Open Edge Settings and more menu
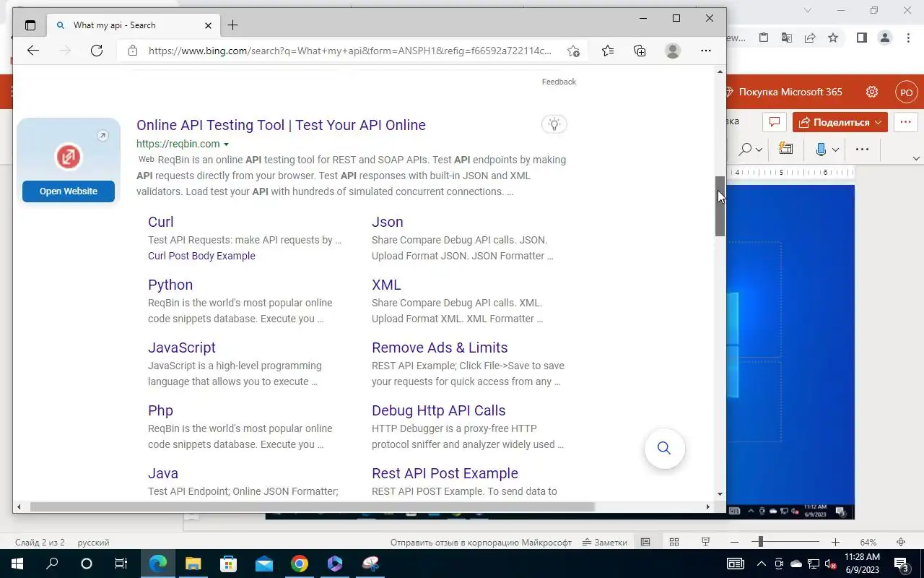Screen dimensions: 924x578 coord(706,51)
